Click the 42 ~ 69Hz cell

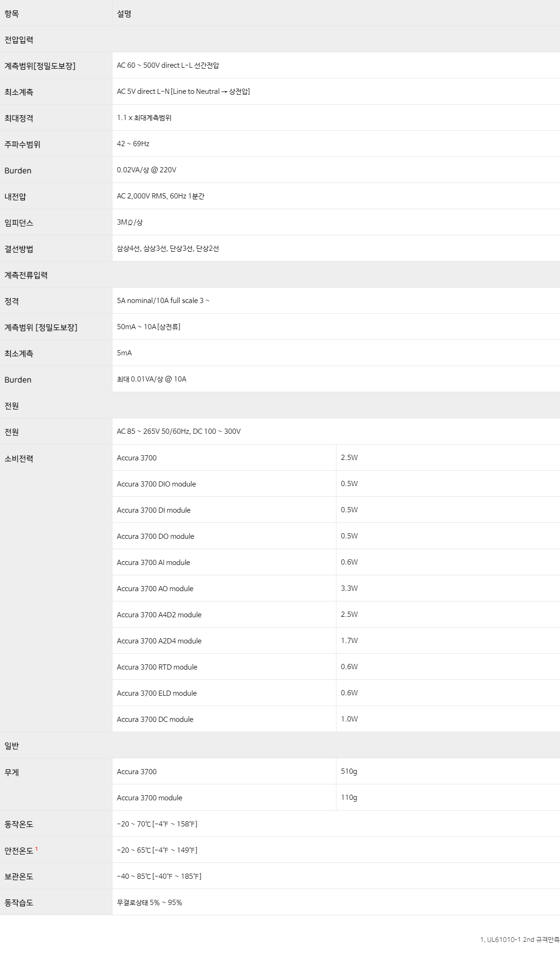pyautogui.click(x=336, y=144)
